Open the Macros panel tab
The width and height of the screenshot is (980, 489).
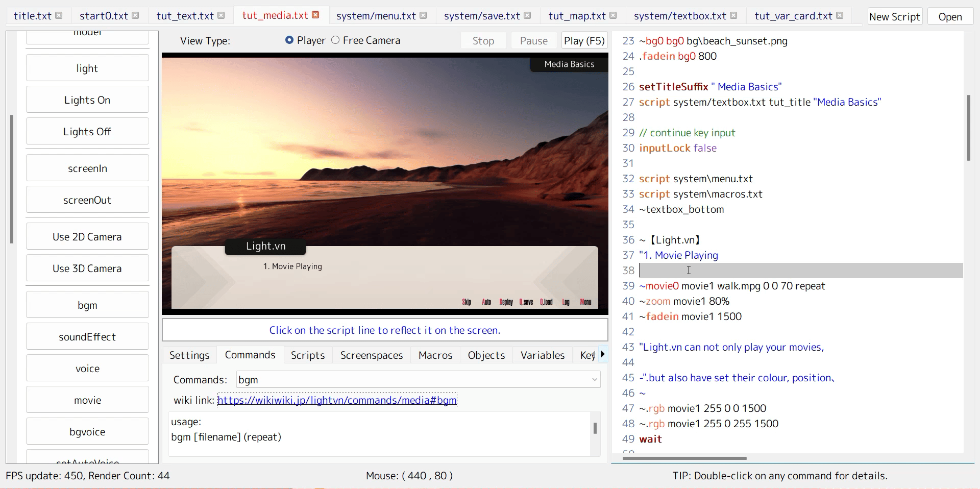click(x=435, y=355)
